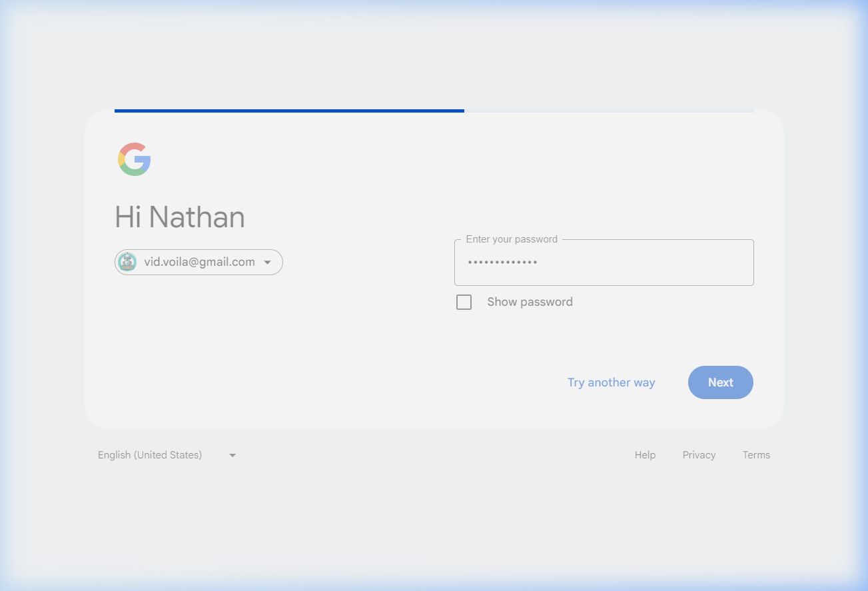Click the account avatar next to the email
The width and height of the screenshot is (868, 591).
click(x=127, y=262)
